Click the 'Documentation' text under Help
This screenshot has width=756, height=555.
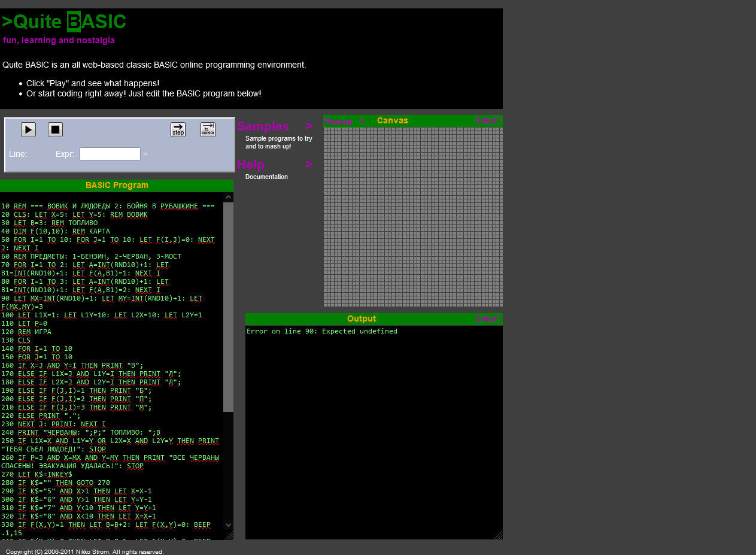[266, 177]
